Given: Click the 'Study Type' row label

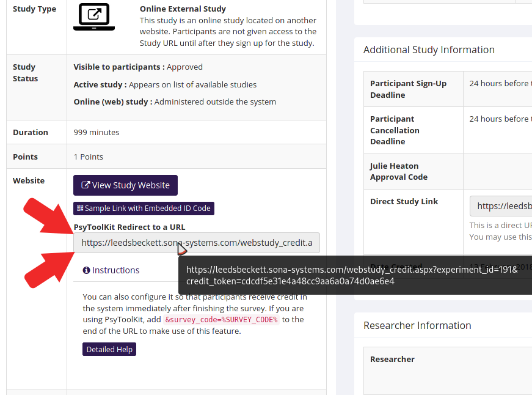Looking at the screenshot, I should [x=35, y=9].
